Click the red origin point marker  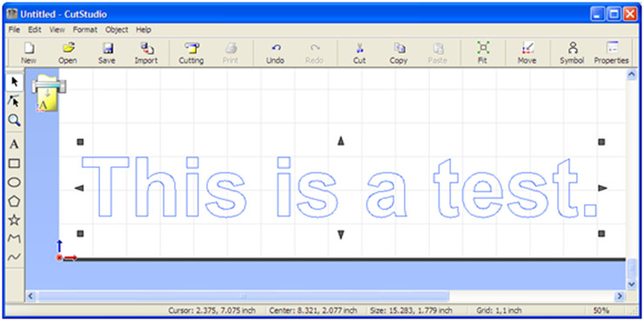click(x=59, y=257)
